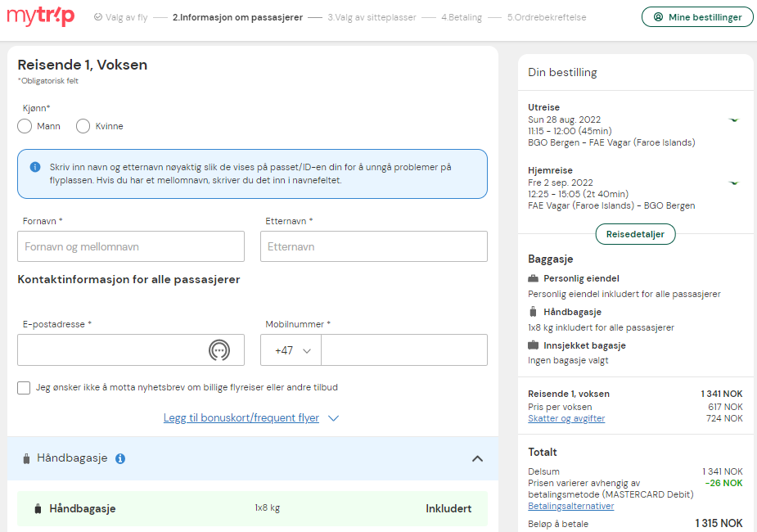Focus the Etternavn input field
Viewport: 757px width, 532px height.
coord(374,246)
